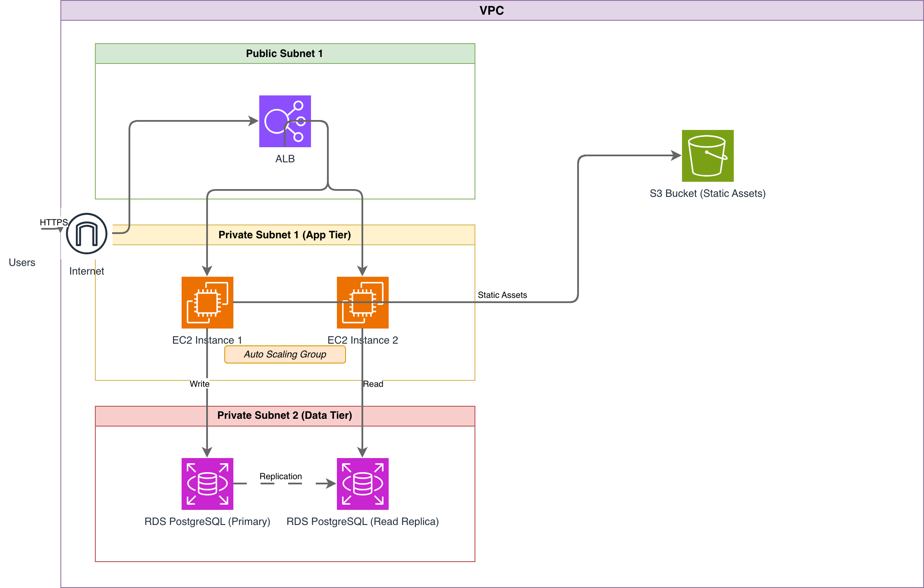Click the RDS Read Replica icon
Screen dimensions: 924x588
(362, 484)
